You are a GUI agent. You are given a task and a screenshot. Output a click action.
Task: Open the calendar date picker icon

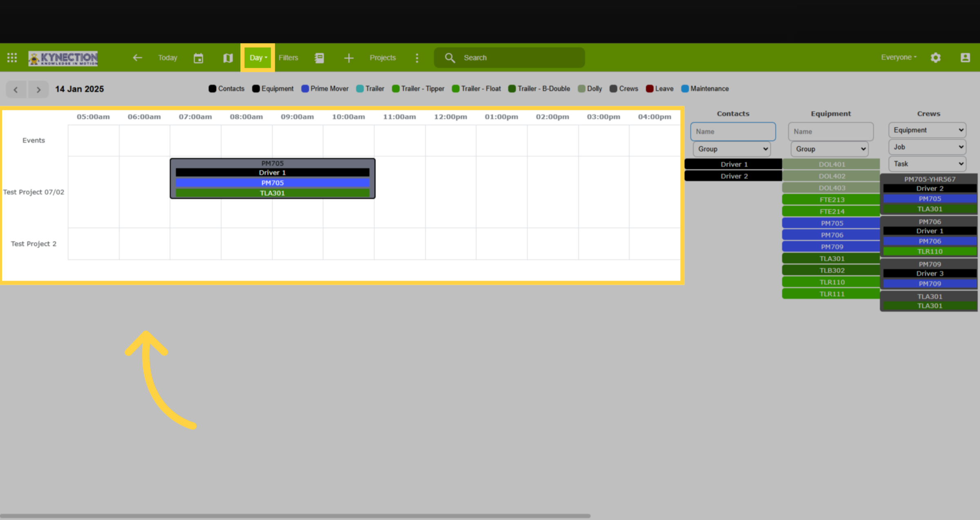198,58
